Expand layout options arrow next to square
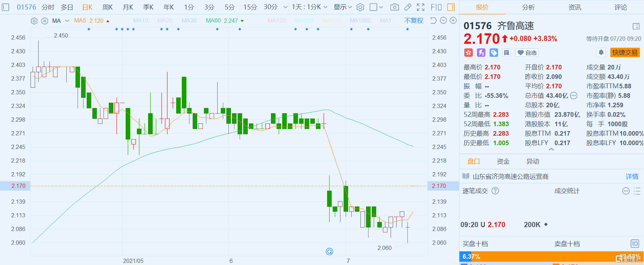Image resolution: width=644 pixels, height=265 pixels. (381, 7)
